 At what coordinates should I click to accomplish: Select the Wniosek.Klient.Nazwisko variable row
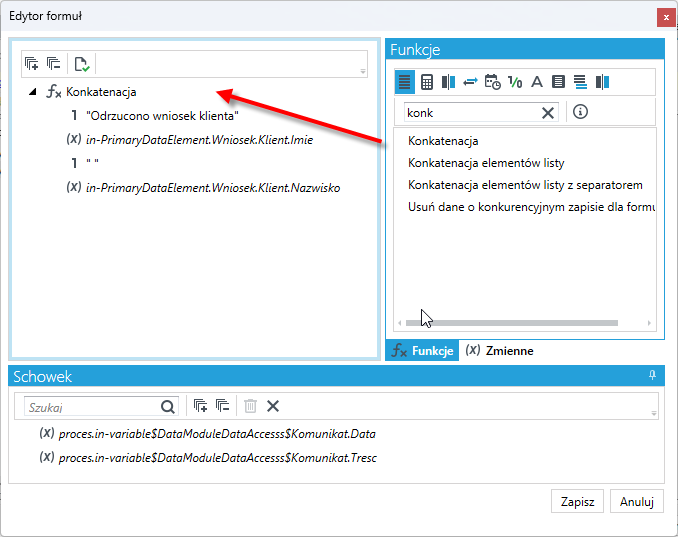click(x=213, y=188)
